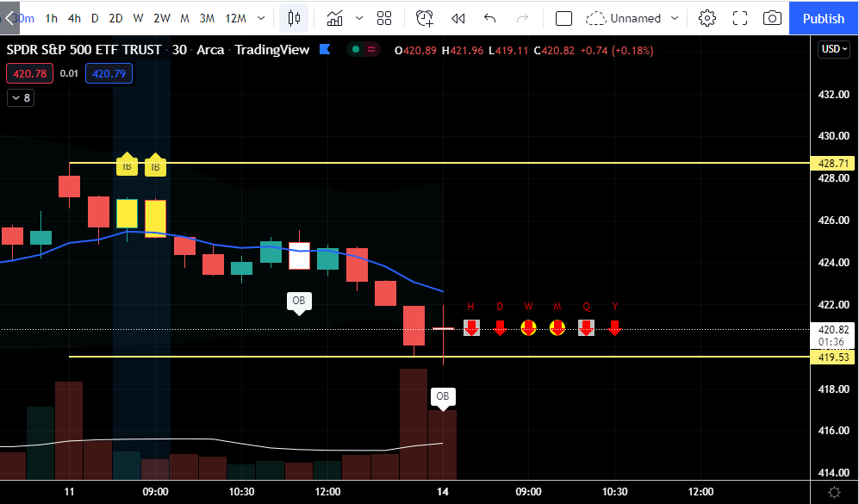Select the D daily timeframe
This screenshot has height=504, width=859.
(95, 18)
